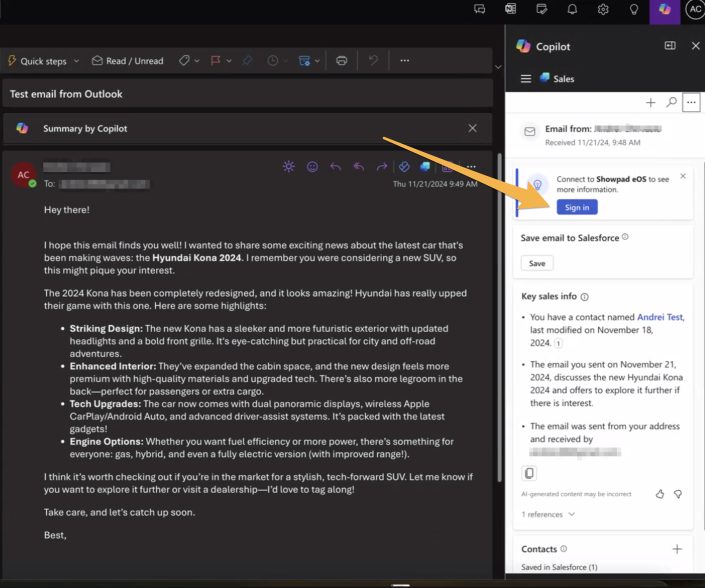
Task: Open citation reference 1
Action: pos(558,343)
